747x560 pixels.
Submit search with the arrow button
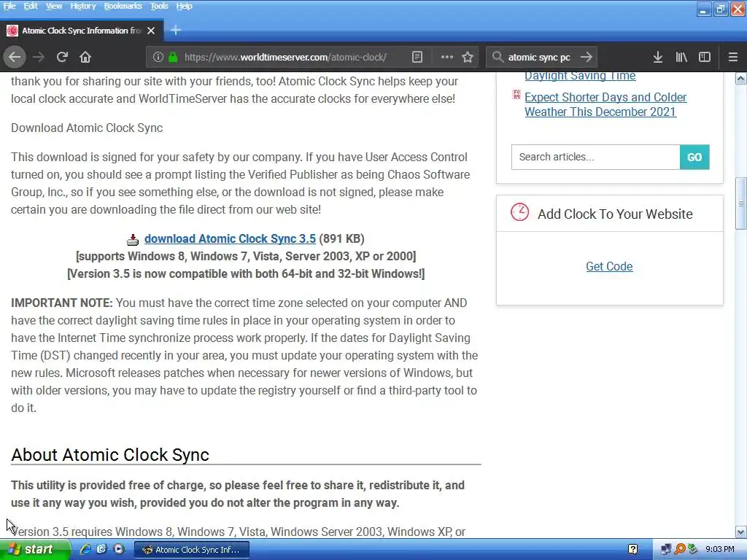click(x=587, y=57)
